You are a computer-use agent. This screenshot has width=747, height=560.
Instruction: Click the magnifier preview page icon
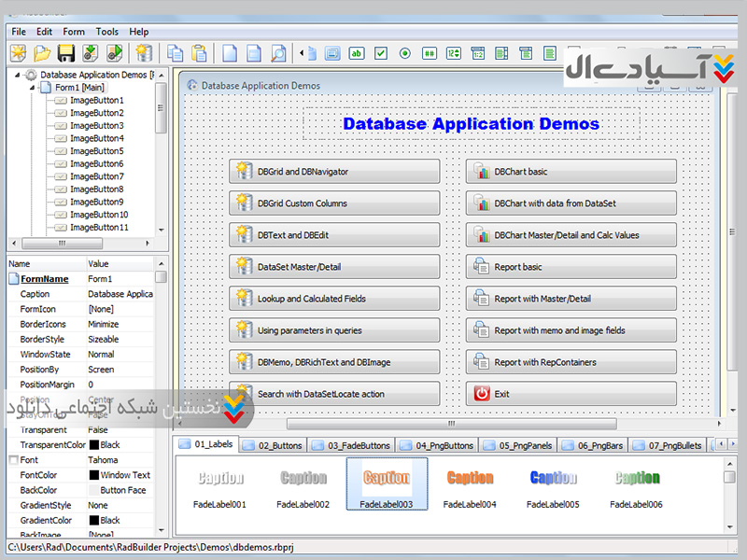[278, 53]
